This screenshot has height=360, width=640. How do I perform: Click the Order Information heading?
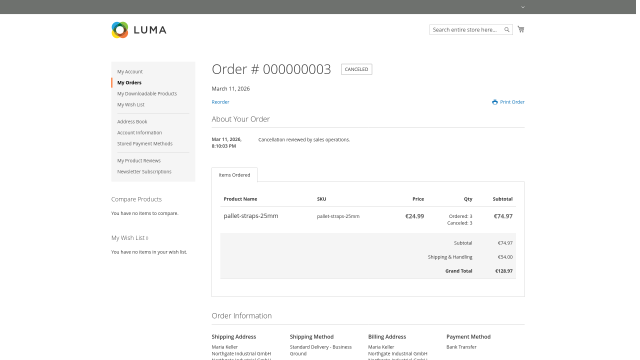pyautogui.click(x=242, y=316)
